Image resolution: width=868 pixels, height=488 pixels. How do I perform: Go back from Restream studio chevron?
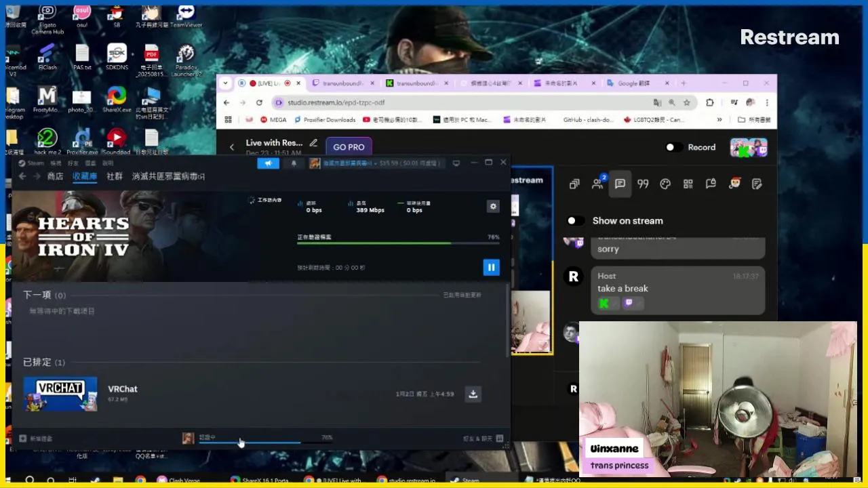click(x=232, y=147)
